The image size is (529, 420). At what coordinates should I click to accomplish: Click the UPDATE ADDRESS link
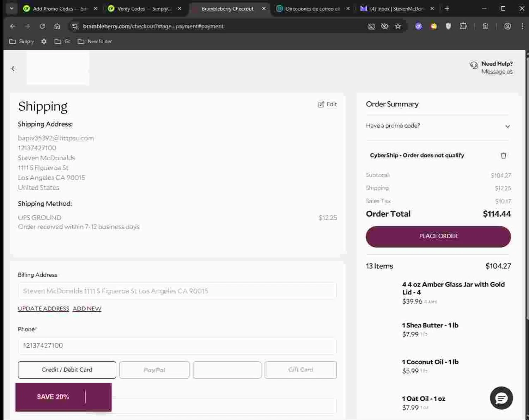43,309
